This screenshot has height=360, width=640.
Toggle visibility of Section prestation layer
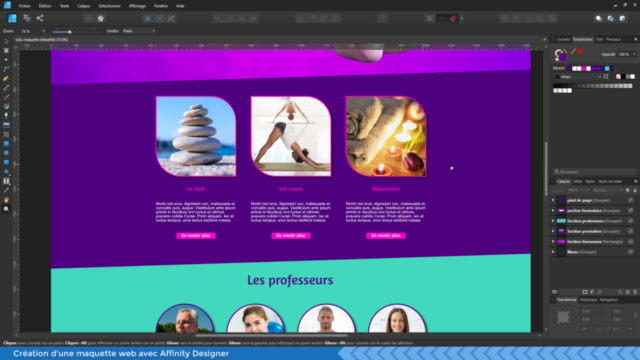point(631,231)
